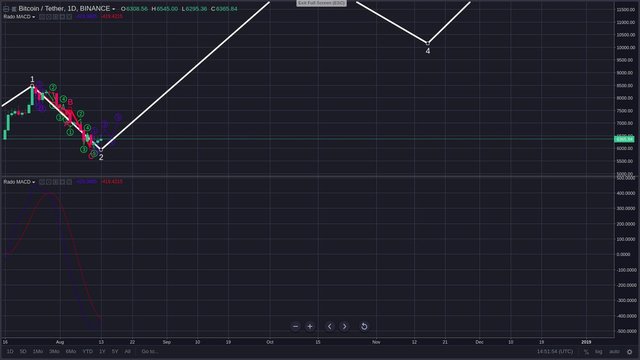
Task: Zoom out the chart with the minus button
Action: (296, 326)
